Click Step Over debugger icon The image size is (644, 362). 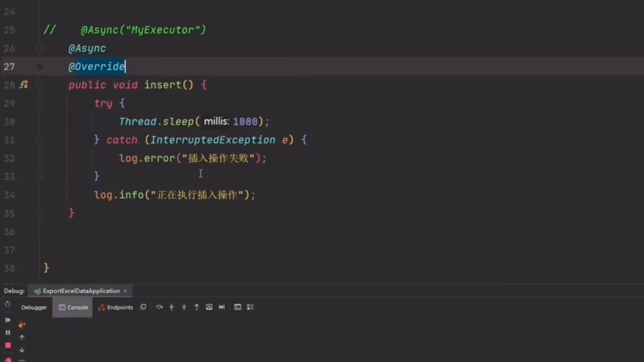click(159, 307)
